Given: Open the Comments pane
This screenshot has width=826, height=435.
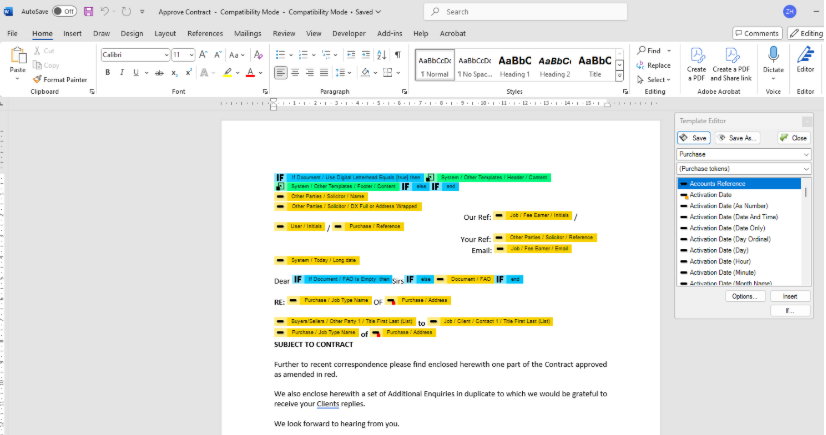Looking at the screenshot, I should [757, 33].
